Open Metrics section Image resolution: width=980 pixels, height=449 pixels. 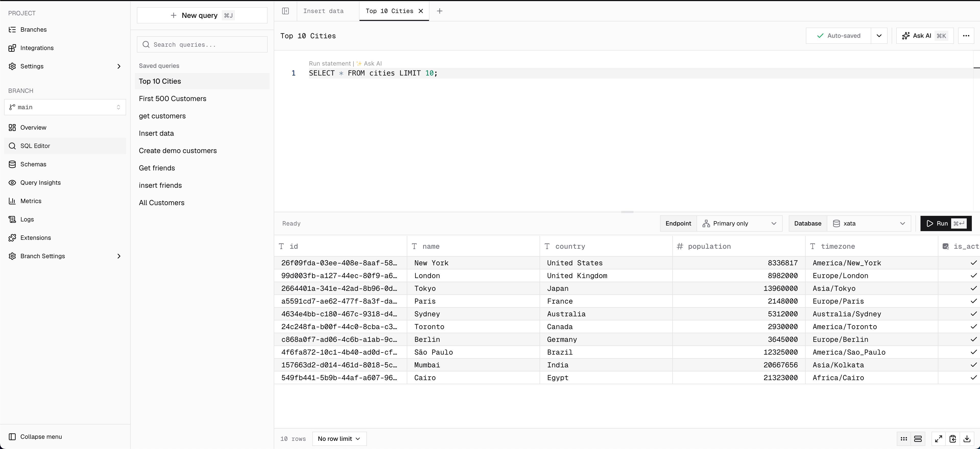point(65,201)
